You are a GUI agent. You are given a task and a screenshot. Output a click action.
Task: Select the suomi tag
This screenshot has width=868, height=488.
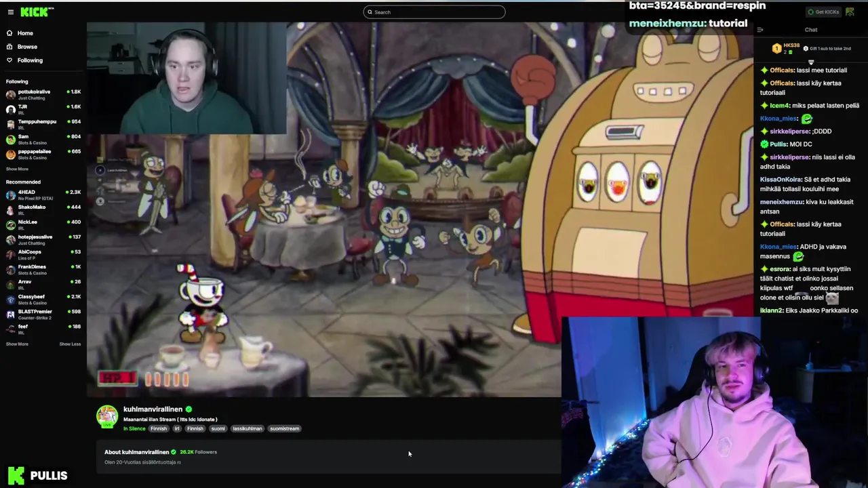tap(218, 428)
